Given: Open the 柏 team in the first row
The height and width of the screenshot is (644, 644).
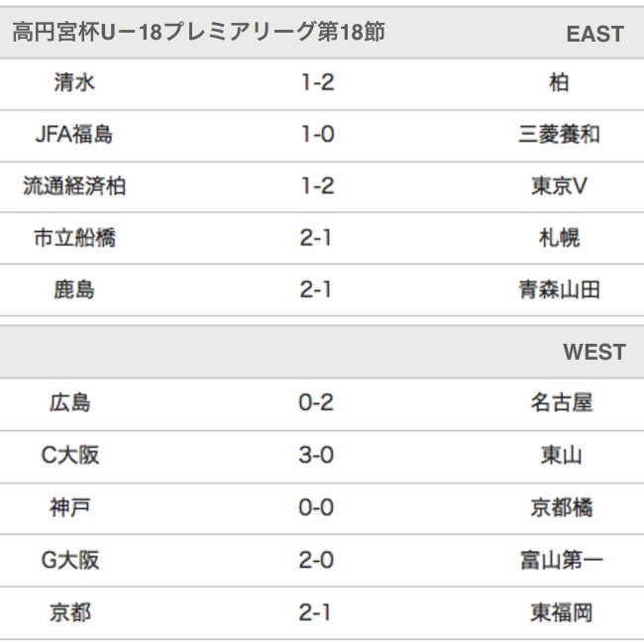Looking at the screenshot, I should (x=560, y=83).
